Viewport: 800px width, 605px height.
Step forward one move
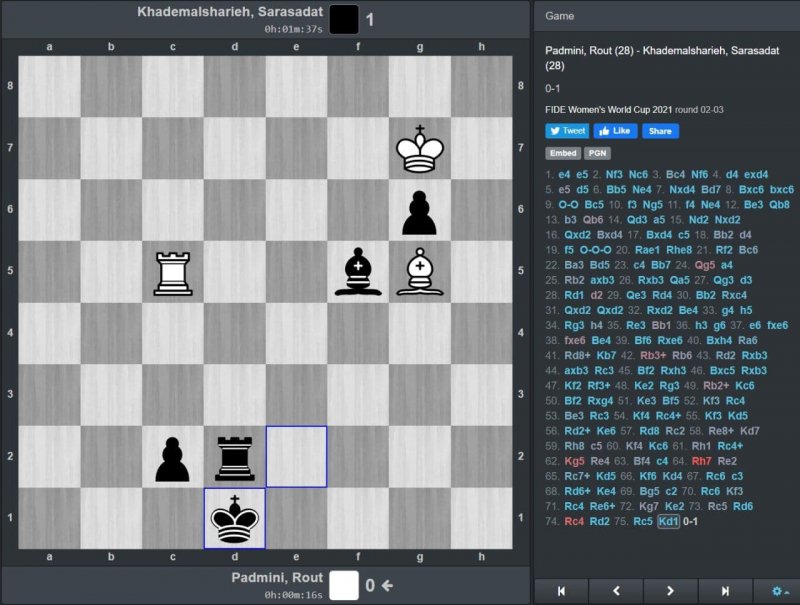pyautogui.click(x=671, y=591)
